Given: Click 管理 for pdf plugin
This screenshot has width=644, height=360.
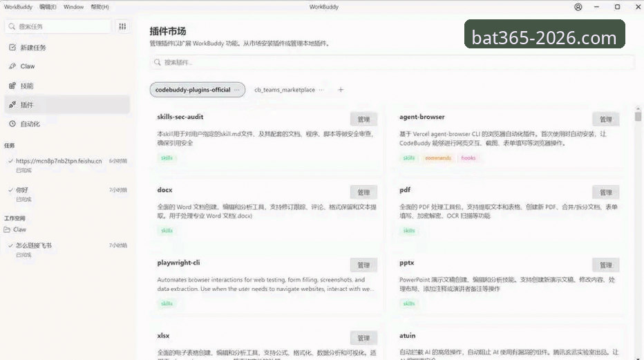Looking at the screenshot, I should [x=606, y=193].
